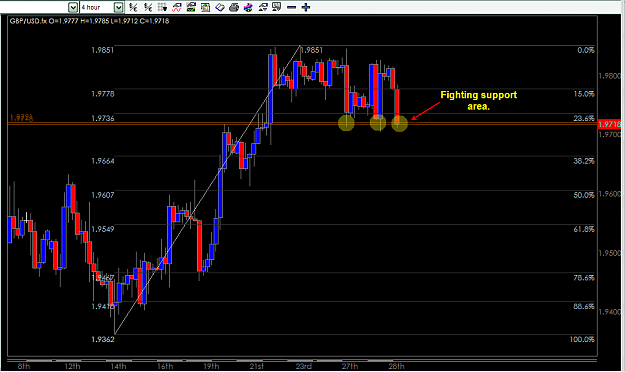Click the print chart icon
This screenshot has width=625, height=372.
coord(234,7)
